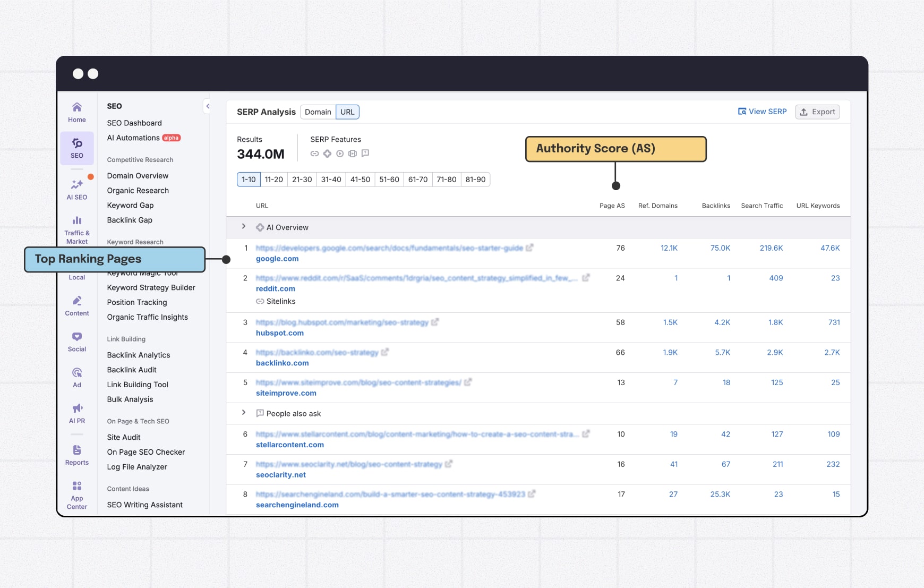Select the SEO icon in the sidebar
924x588 pixels.
click(x=77, y=148)
